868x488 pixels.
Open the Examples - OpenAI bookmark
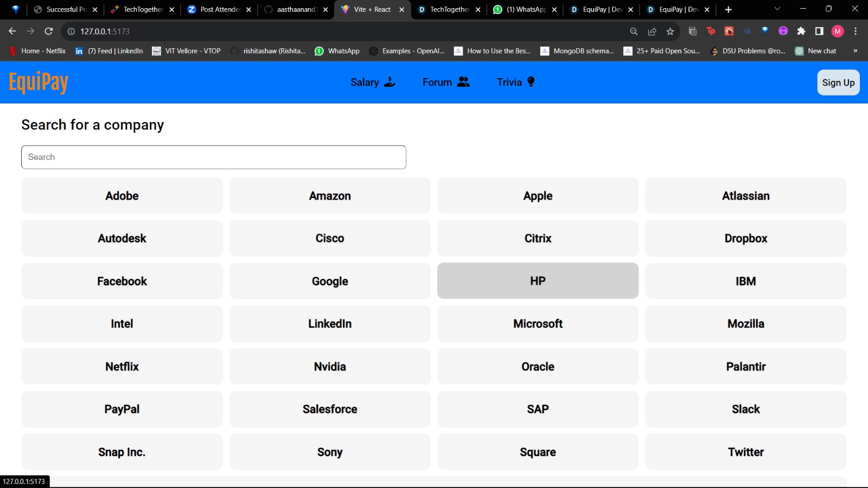406,51
